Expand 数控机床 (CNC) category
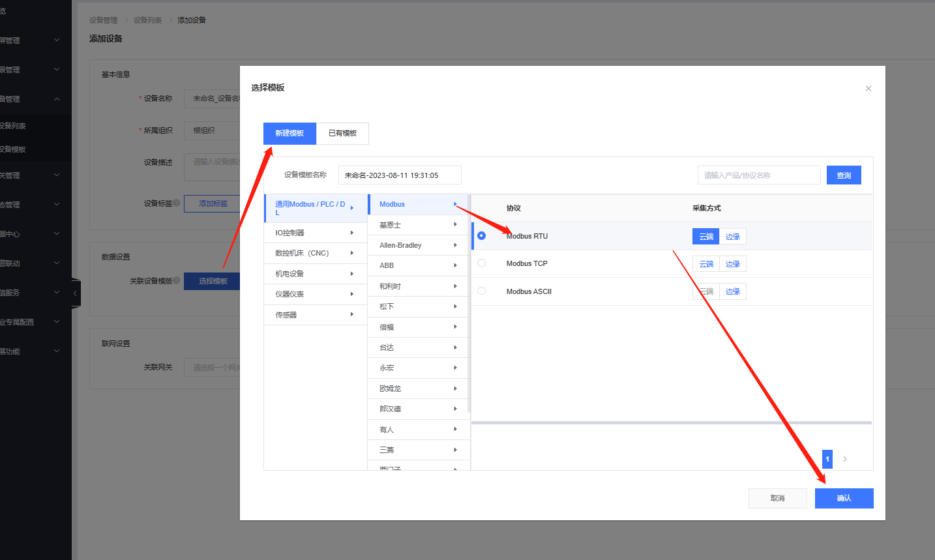Screen dimensions: 935x560 click(x=315, y=253)
